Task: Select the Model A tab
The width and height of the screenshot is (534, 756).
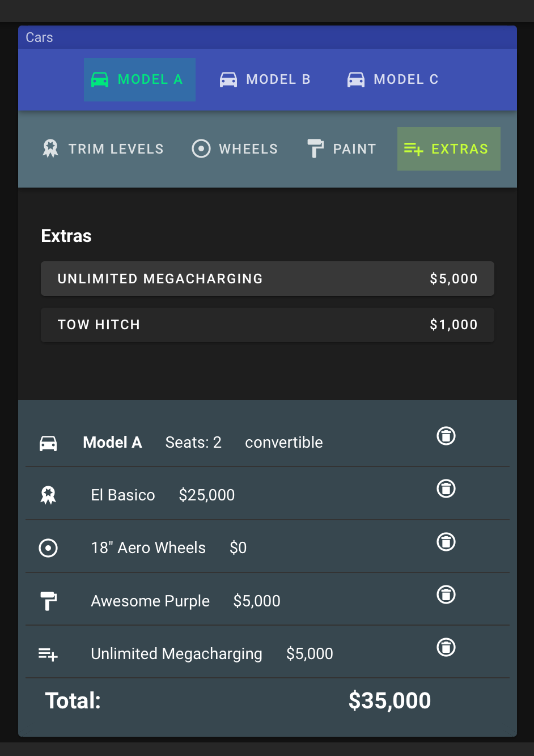Action: [139, 79]
